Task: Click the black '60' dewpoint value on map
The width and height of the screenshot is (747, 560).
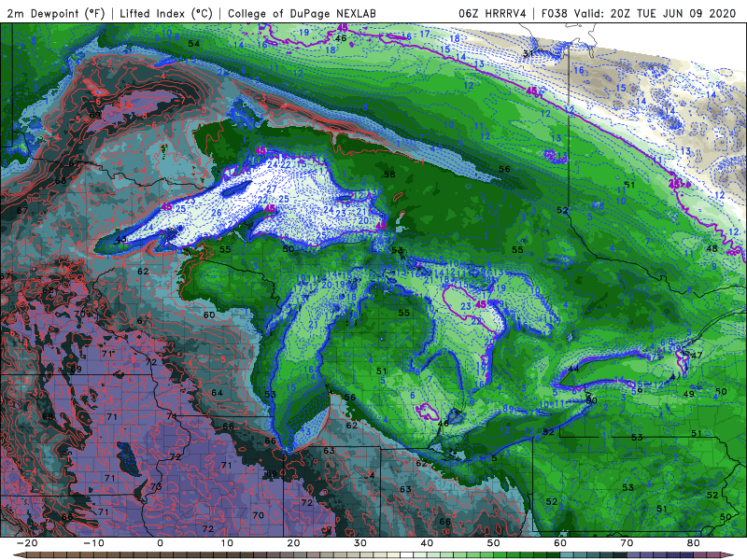Action: coord(209,315)
